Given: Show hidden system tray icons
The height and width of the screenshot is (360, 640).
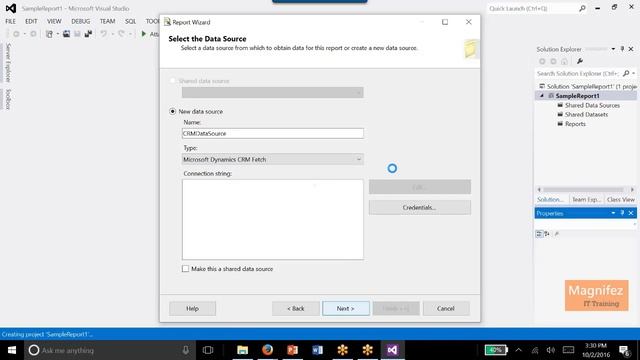Looking at the screenshot, I should (518, 350).
